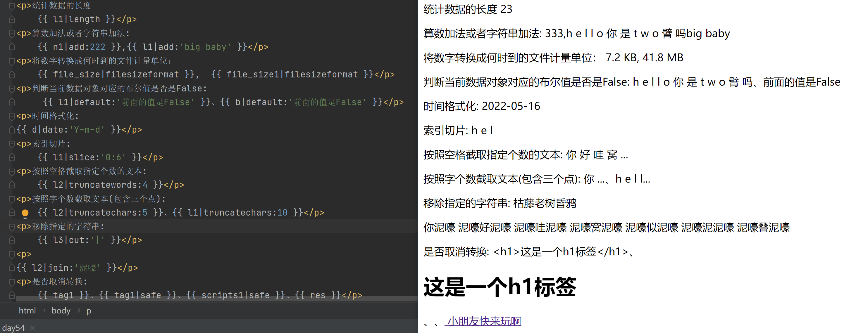Collapse the fold at 将数字转换成 code line
The image size is (868, 333).
coord(12,61)
